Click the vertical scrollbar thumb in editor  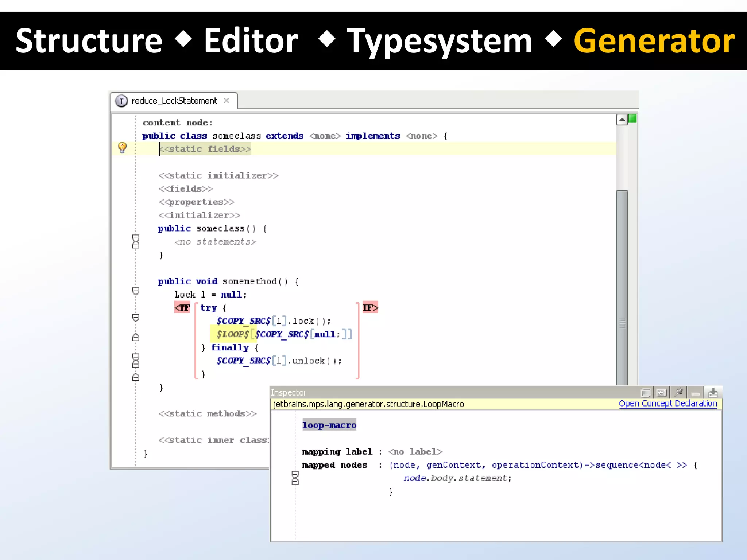(x=622, y=288)
